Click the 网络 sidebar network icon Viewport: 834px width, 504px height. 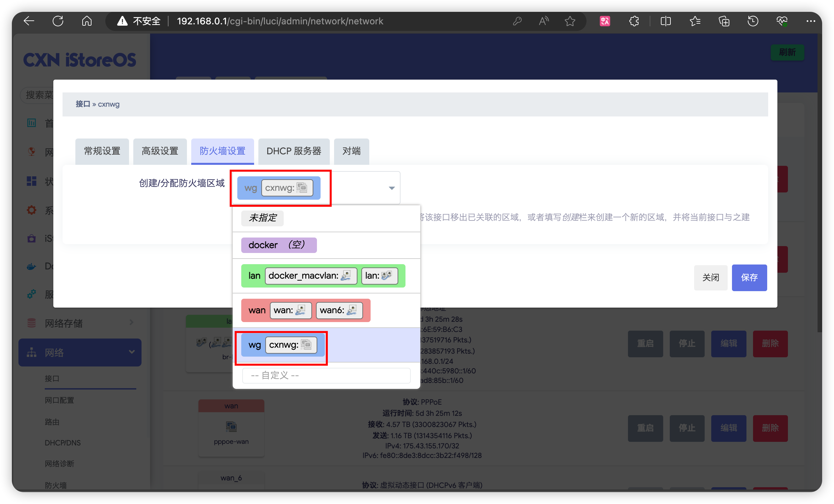[32, 352]
